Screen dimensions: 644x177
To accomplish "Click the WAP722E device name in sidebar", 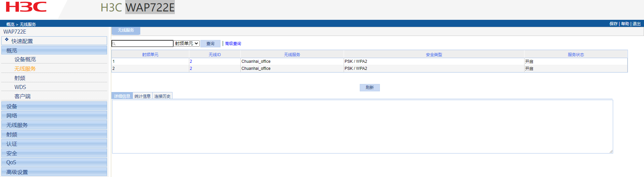I will point(15,32).
